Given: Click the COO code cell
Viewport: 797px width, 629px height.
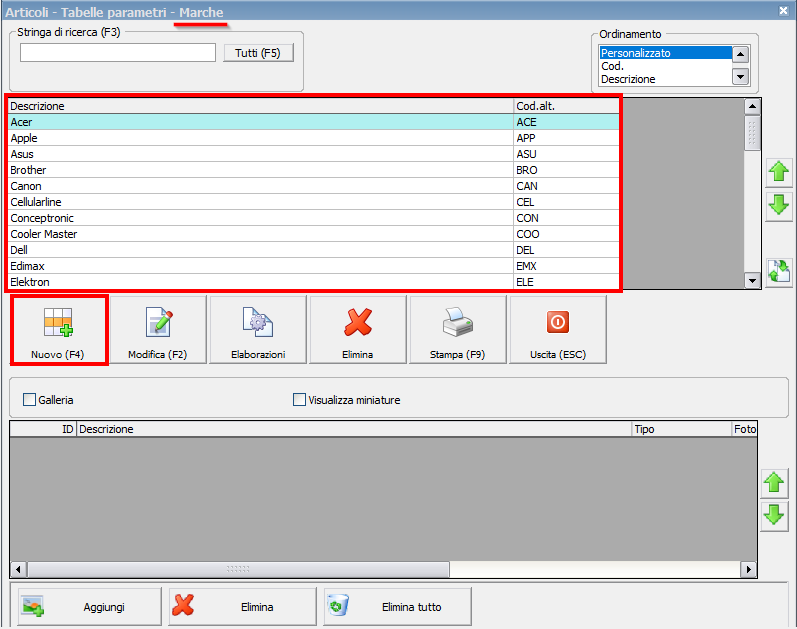Looking at the screenshot, I should (x=567, y=234).
